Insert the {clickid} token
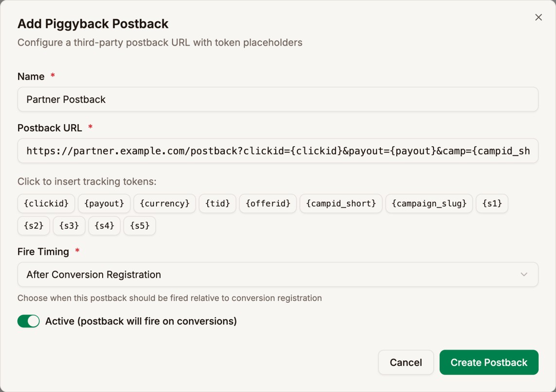 point(46,203)
